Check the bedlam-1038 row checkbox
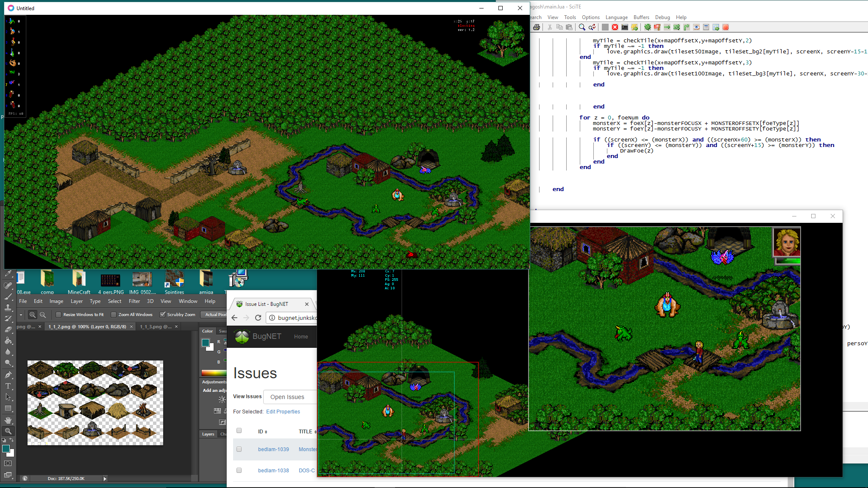Viewport: 868px width, 488px height. 239,470
